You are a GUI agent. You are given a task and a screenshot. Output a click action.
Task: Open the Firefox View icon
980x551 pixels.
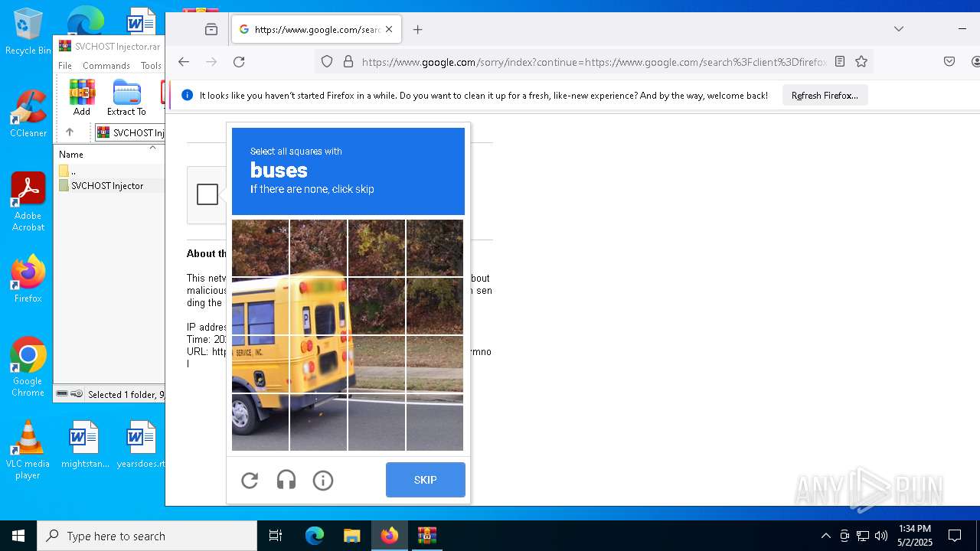211,30
